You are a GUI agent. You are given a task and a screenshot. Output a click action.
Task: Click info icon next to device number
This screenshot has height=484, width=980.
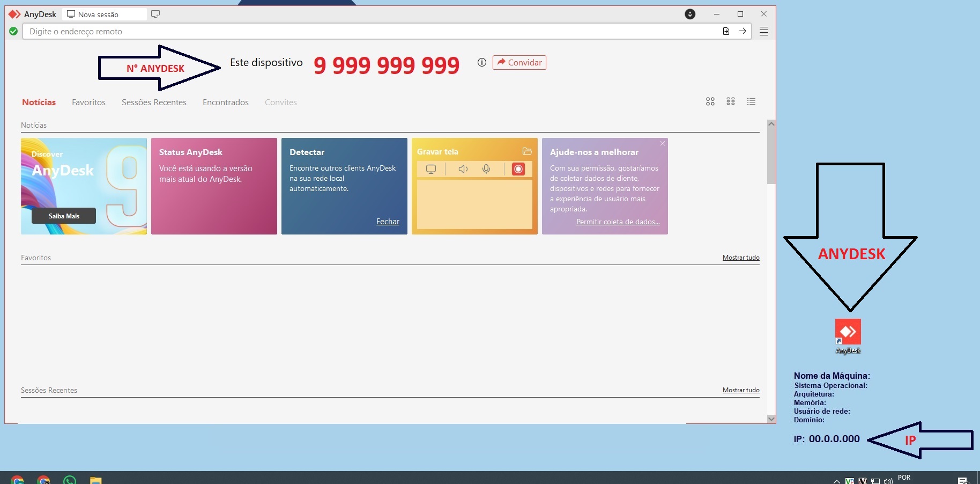pos(481,62)
